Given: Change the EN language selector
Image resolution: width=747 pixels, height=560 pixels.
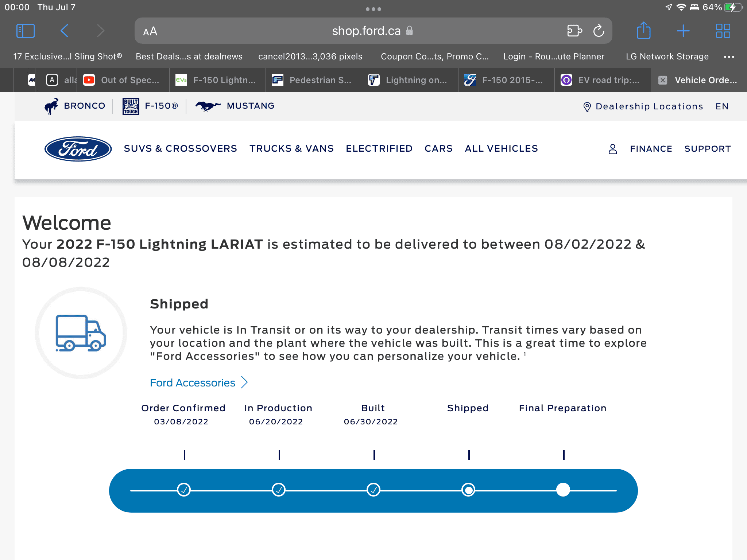Looking at the screenshot, I should pos(722,106).
